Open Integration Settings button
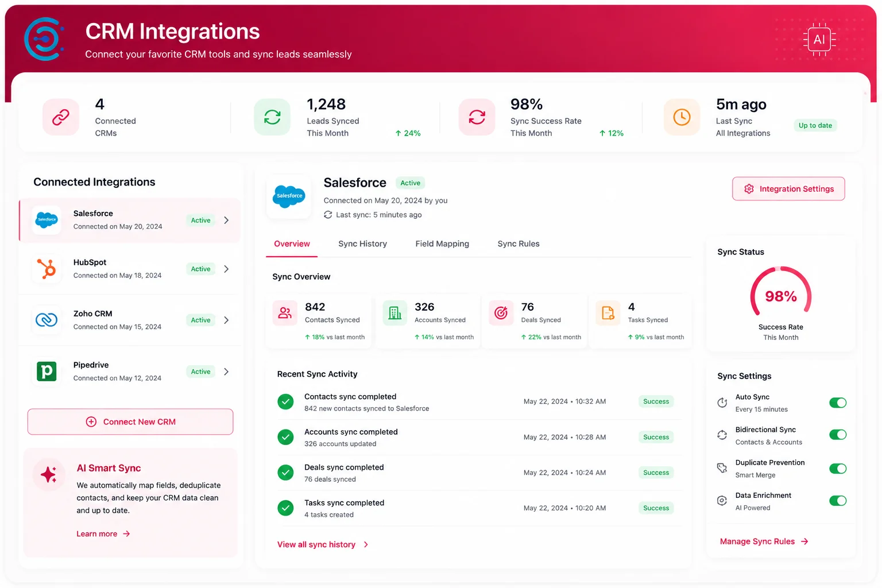This screenshot has height=588, width=882. tap(788, 189)
